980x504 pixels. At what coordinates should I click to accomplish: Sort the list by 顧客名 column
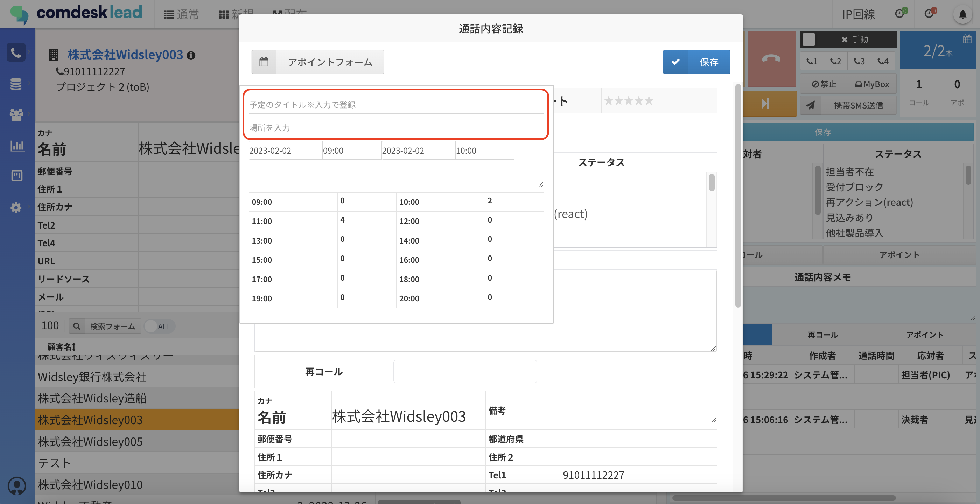pos(61,346)
